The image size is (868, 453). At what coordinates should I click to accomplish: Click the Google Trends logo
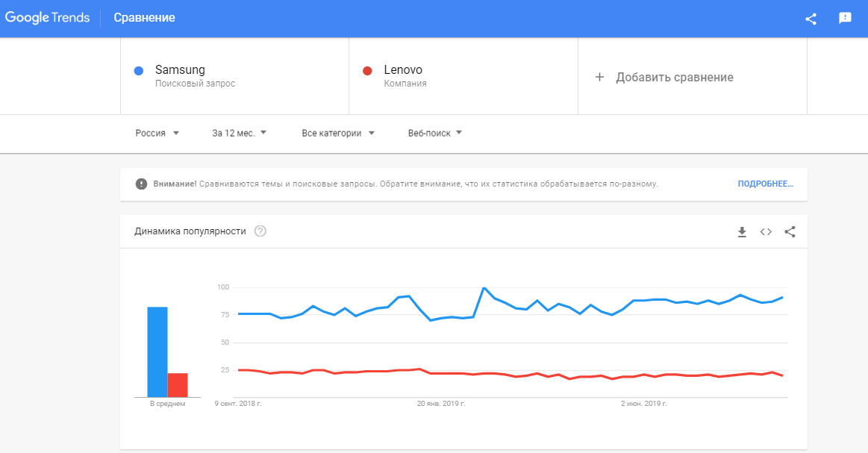(x=47, y=17)
